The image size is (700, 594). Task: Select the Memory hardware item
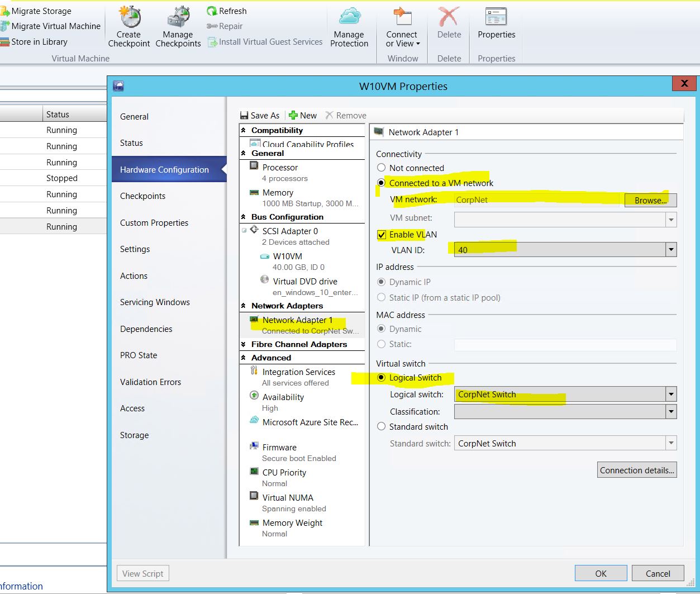(278, 193)
